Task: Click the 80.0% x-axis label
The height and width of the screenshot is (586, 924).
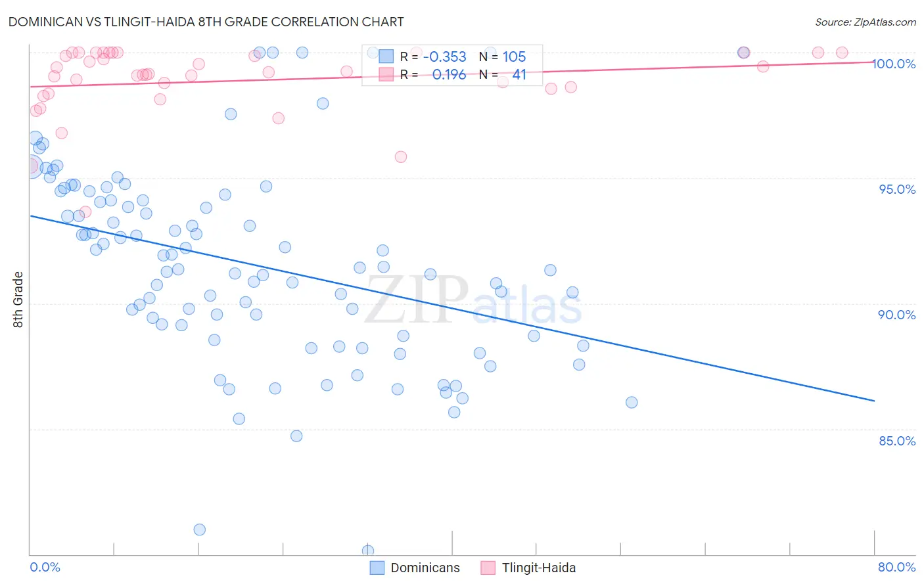Action: 897,567
